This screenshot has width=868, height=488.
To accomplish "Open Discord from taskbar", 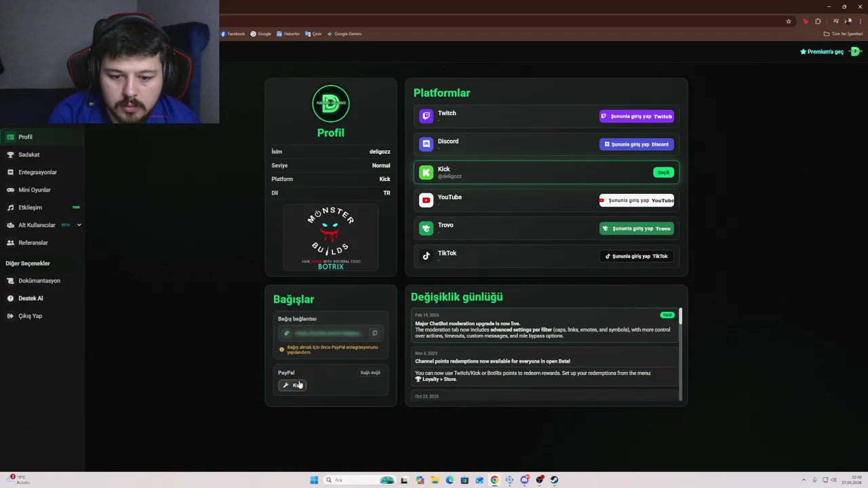I will tap(524, 480).
